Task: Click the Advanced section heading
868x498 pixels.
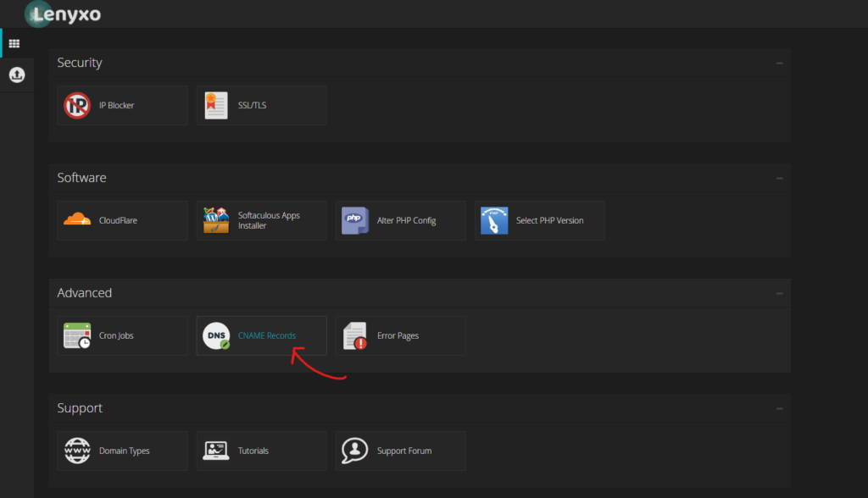Action: [x=84, y=293]
